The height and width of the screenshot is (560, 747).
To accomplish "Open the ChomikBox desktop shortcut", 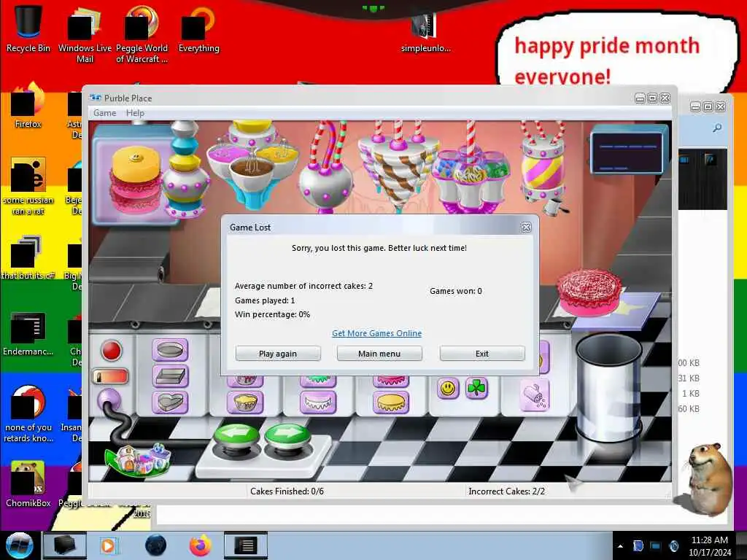I will (28, 483).
